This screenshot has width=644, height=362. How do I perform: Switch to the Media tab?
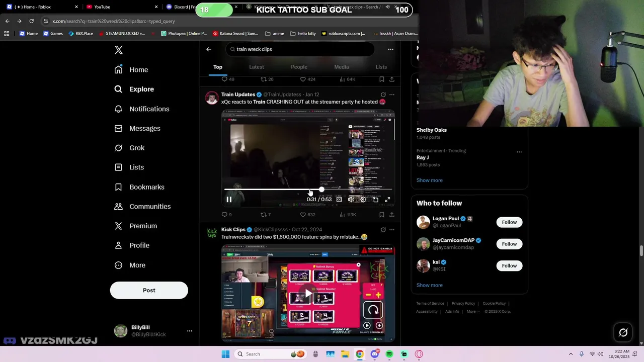pyautogui.click(x=342, y=67)
